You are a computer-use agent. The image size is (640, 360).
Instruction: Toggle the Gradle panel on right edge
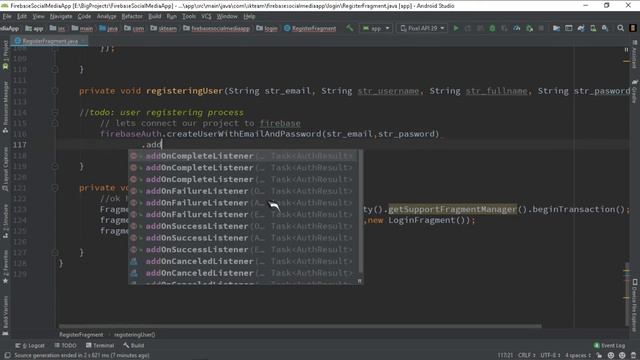point(635,91)
